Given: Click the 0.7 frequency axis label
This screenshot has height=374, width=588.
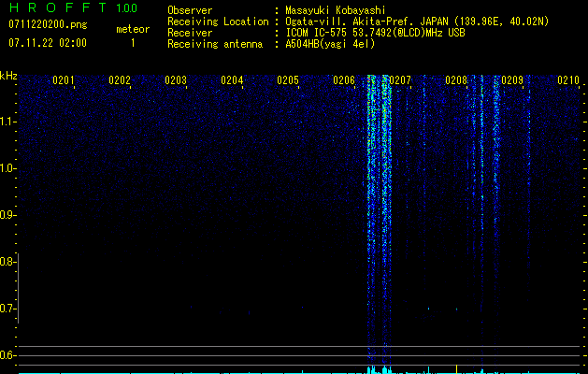Looking at the screenshot, I should click(x=7, y=309).
